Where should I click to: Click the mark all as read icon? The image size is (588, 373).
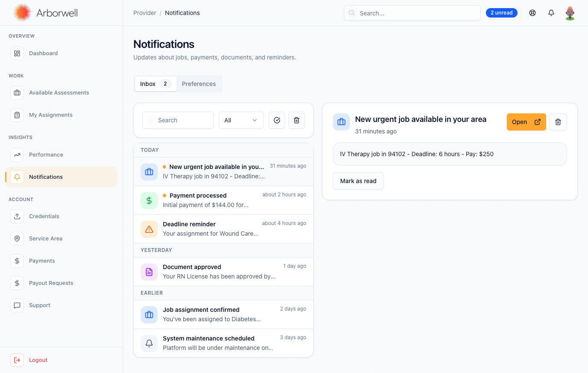pyautogui.click(x=277, y=120)
